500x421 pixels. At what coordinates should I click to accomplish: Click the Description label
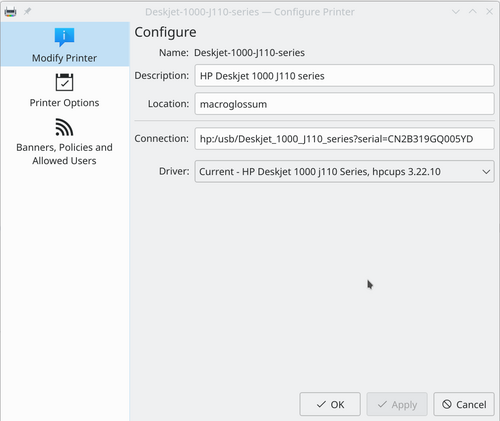162,76
